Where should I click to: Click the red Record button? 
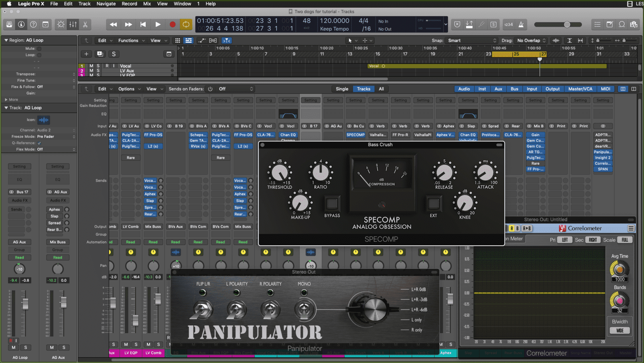172,25
